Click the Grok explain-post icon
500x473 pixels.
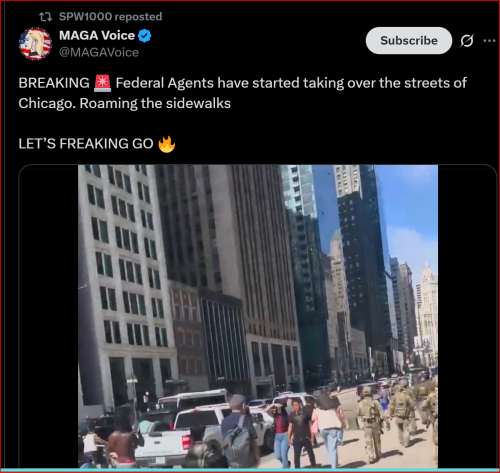467,41
